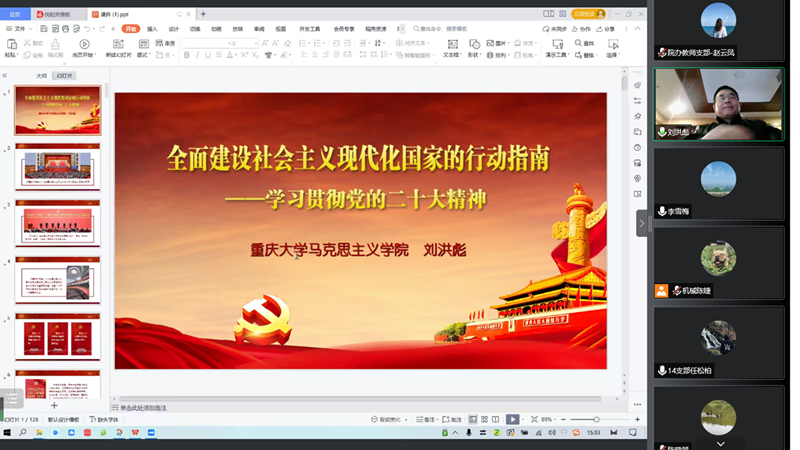Click the fit-to-window zoom icon

534,419
